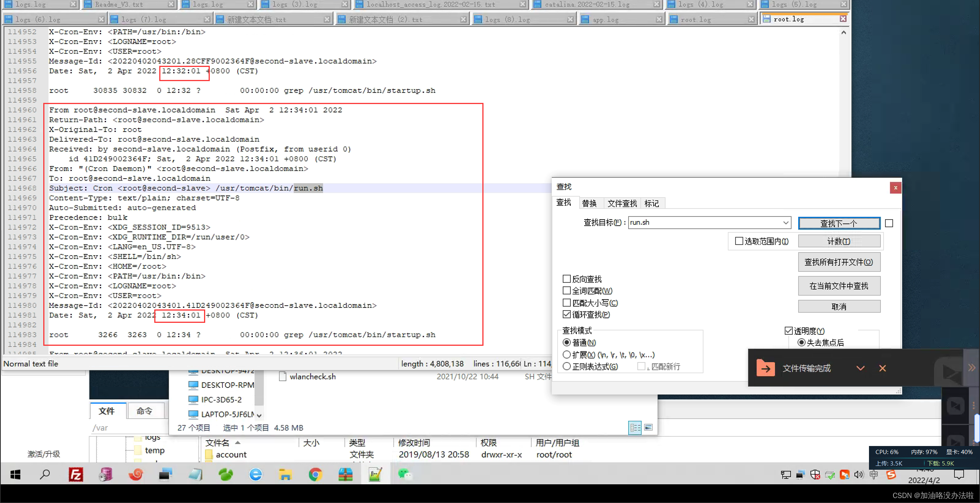Toggle the Chinese input mode indicator

point(874,475)
